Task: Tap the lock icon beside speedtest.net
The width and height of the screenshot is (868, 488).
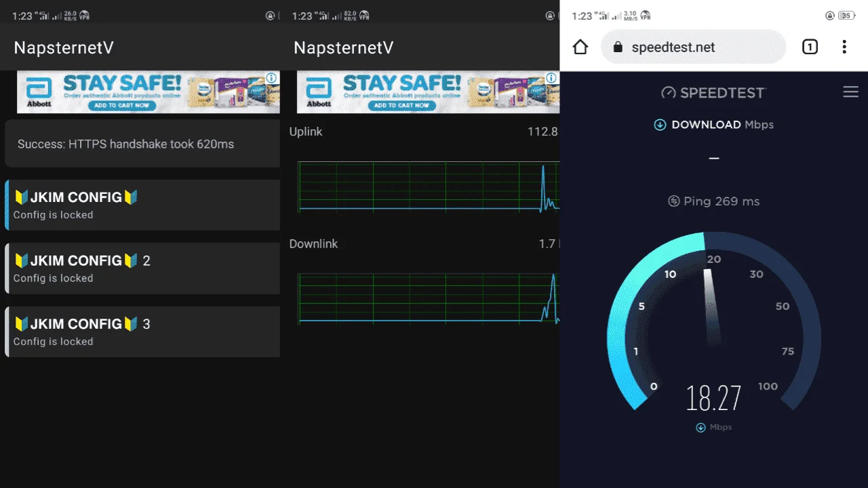Action: pyautogui.click(x=617, y=47)
